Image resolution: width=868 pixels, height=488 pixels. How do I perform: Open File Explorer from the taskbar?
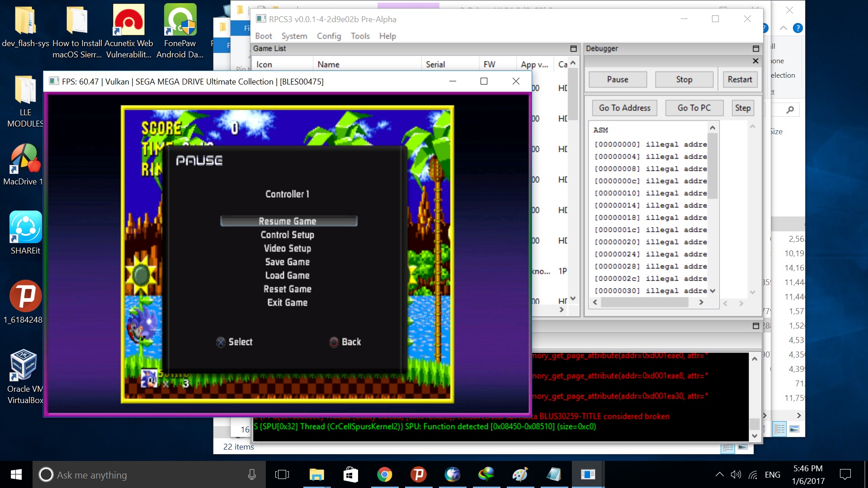click(316, 474)
